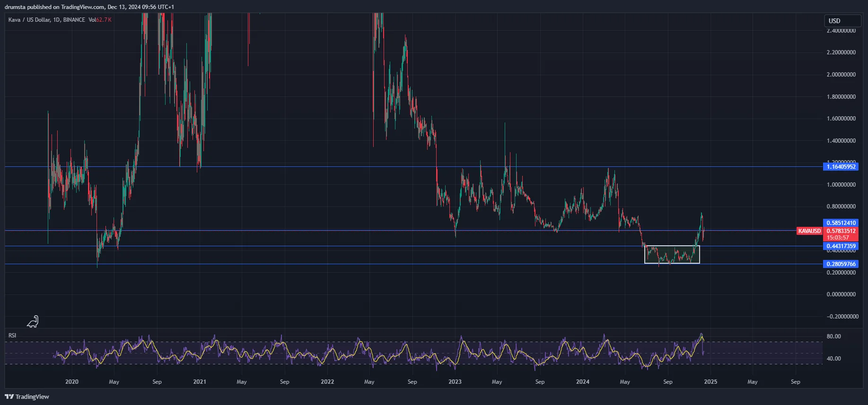Click the 2.00000000 price axis label

coord(841,75)
